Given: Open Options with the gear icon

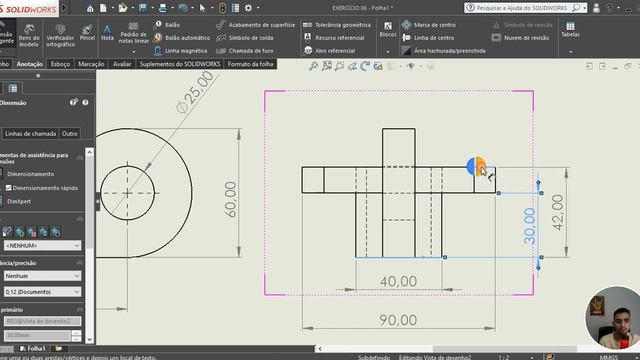Looking at the screenshot, I should [x=249, y=8].
